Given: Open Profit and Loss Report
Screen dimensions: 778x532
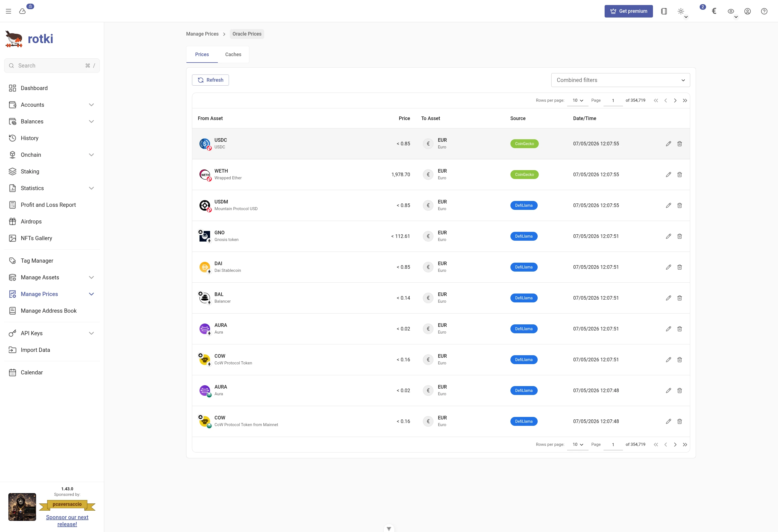Looking at the screenshot, I should click(x=52, y=205).
